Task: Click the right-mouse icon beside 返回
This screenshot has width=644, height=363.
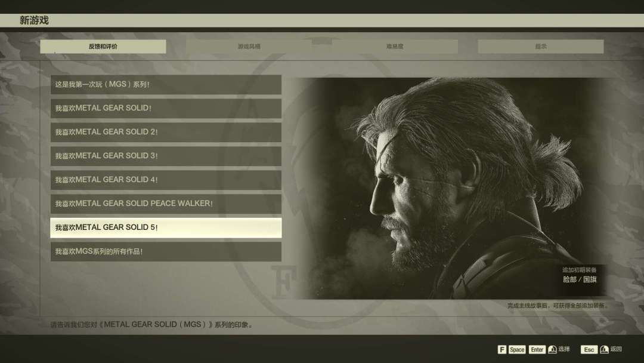Action: click(x=604, y=349)
